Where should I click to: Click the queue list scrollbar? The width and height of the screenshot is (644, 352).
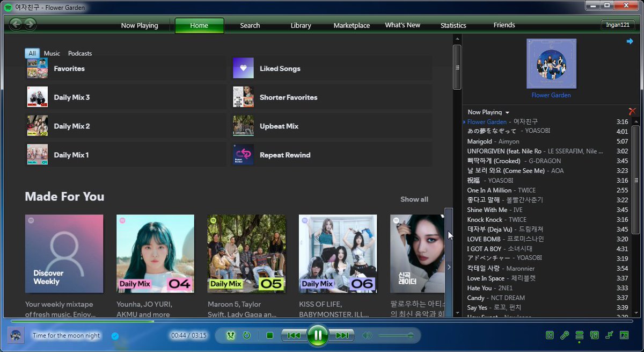coord(636,179)
